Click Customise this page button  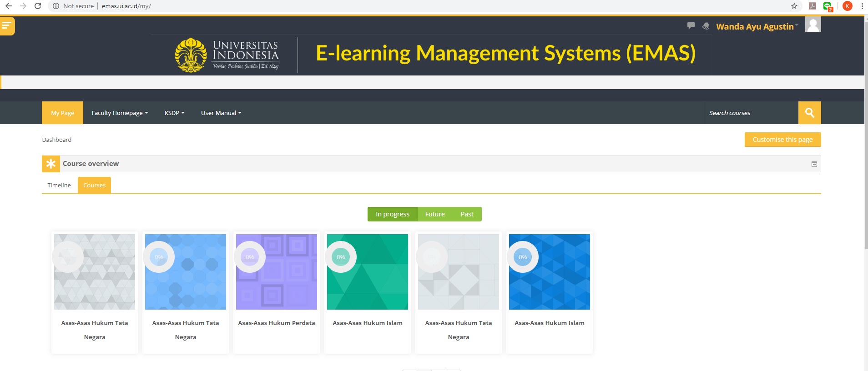point(782,140)
